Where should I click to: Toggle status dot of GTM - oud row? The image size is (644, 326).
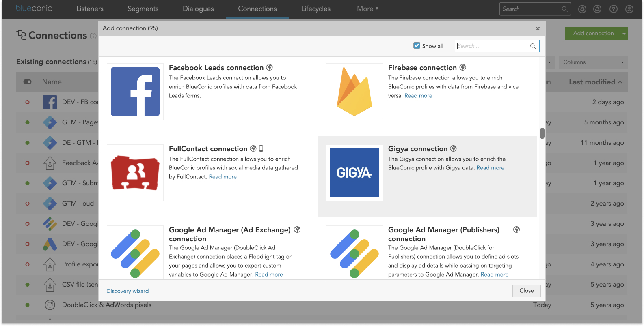tap(27, 204)
